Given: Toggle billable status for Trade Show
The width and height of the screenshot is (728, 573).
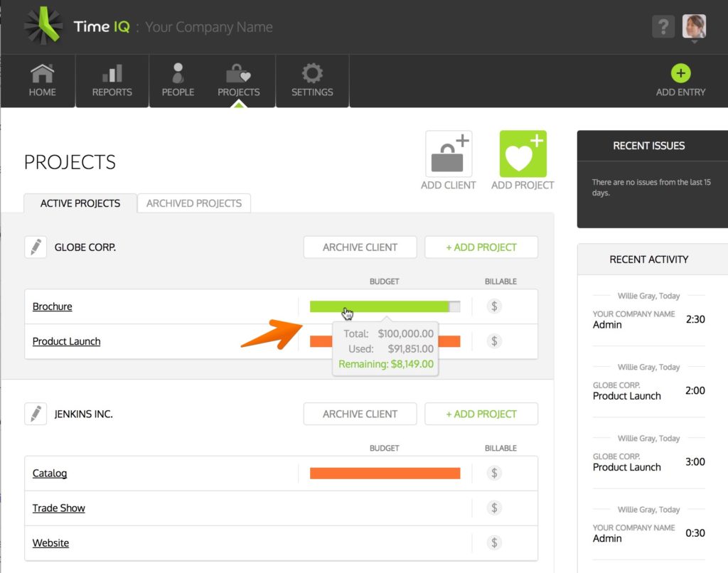Looking at the screenshot, I should click(x=493, y=508).
